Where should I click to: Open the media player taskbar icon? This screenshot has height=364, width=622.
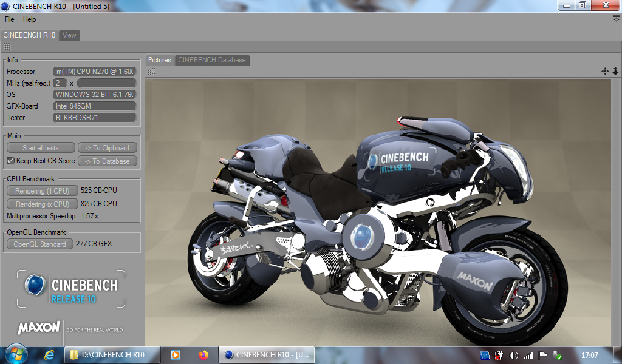point(175,355)
